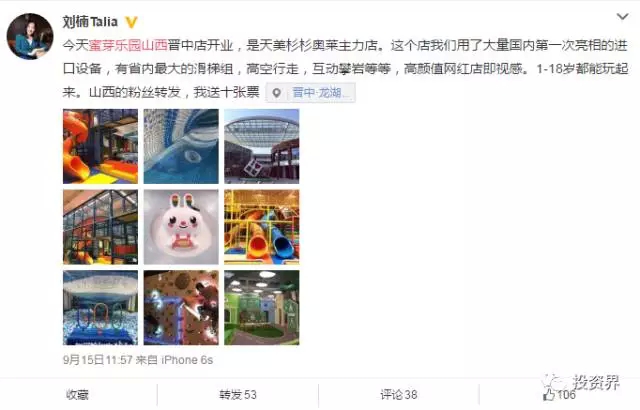This screenshot has width=640, height=410.
Task: Click the 晋中·龙湖 location tag
Action: (311, 93)
